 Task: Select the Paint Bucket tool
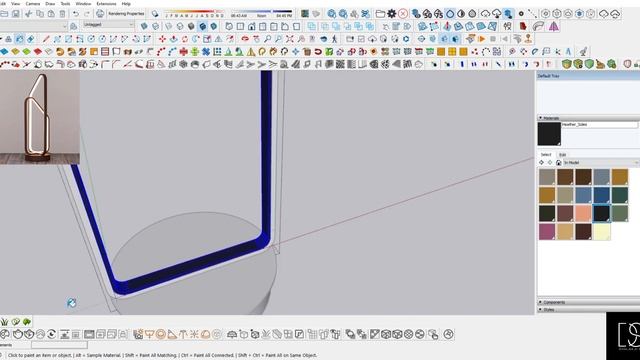pyautogui.click(x=20, y=39)
